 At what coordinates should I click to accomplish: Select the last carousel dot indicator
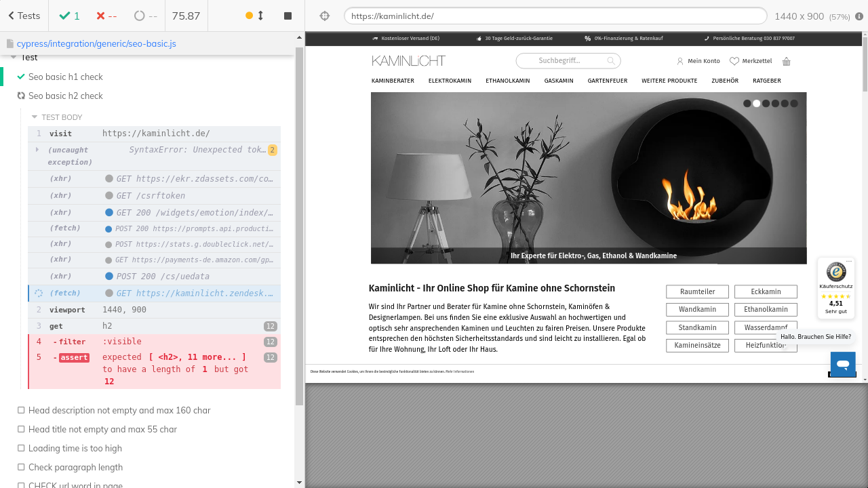tap(794, 104)
